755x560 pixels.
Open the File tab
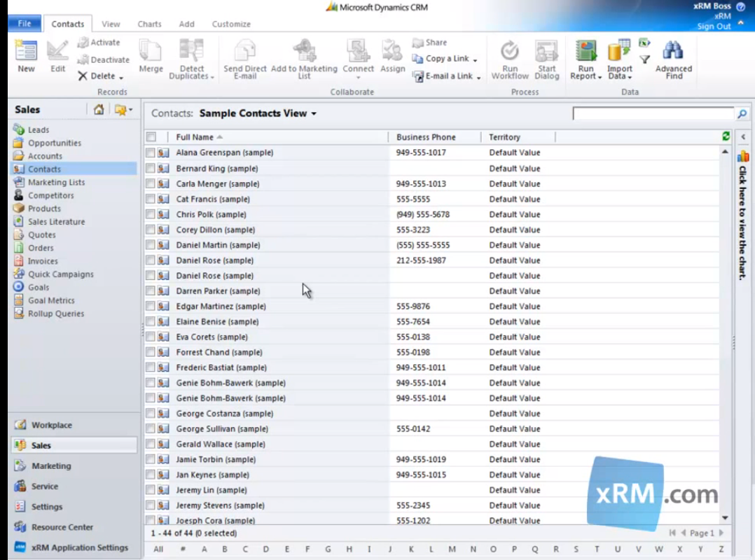25,24
